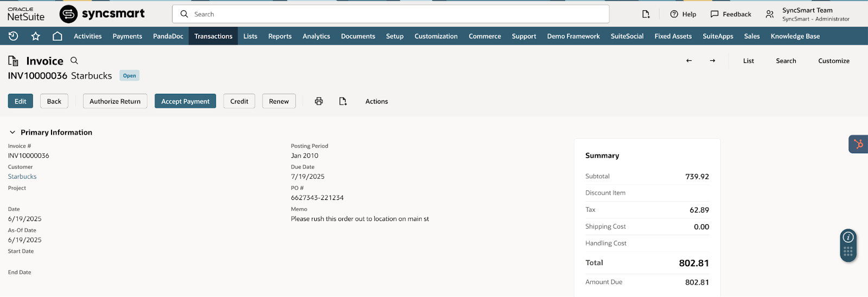Click the Help text link
The width and height of the screenshot is (868, 297).
point(689,14)
